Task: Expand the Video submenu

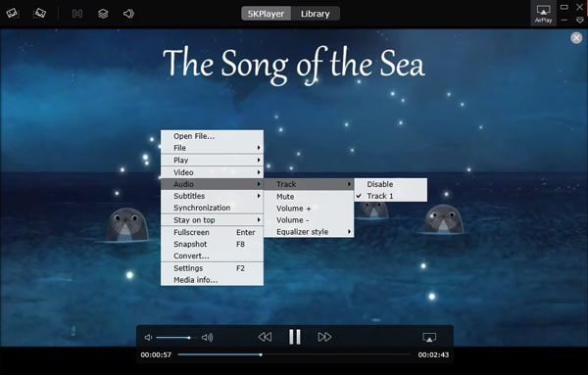Action: tap(212, 172)
